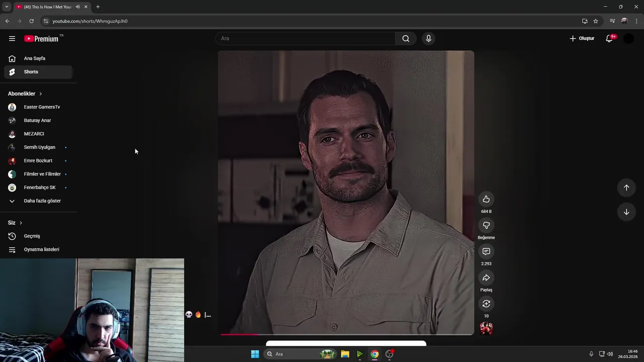
Task: Open the sound source thumbnail
Action: coord(486,328)
